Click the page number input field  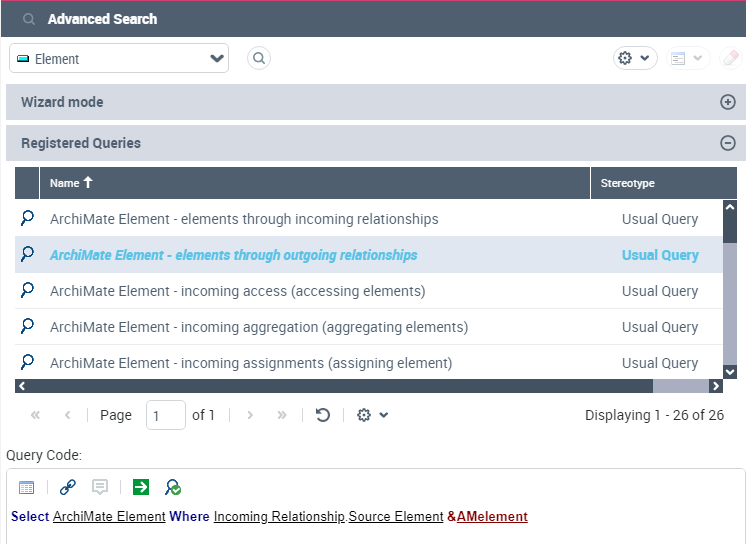165,415
